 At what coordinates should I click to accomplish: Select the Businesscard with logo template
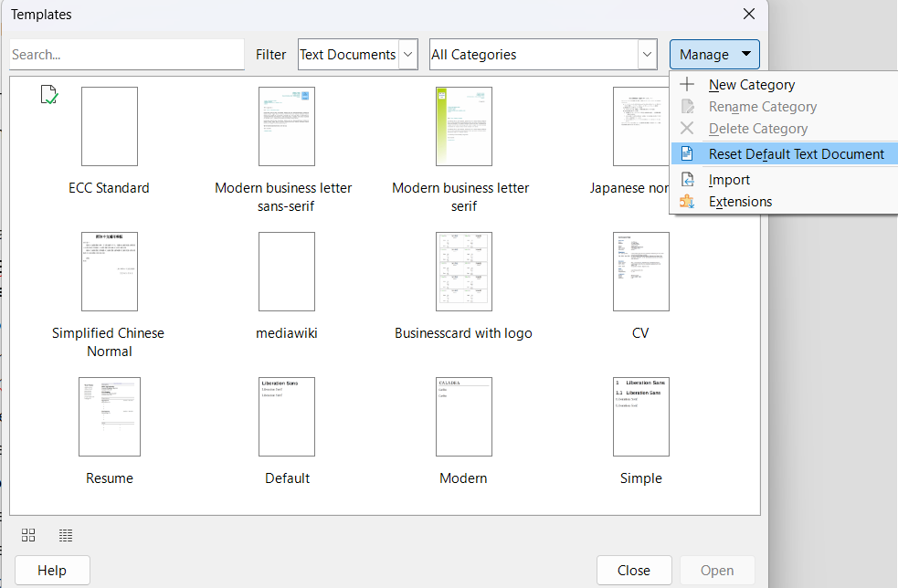(463, 272)
